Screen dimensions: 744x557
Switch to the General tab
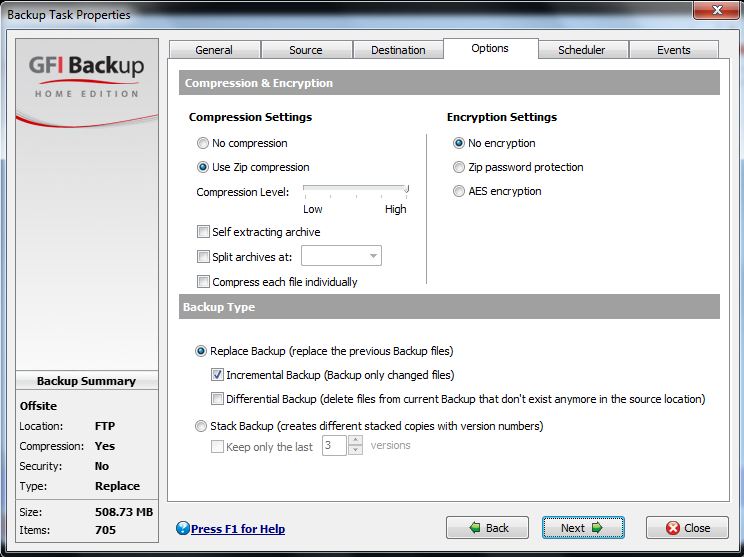214,50
